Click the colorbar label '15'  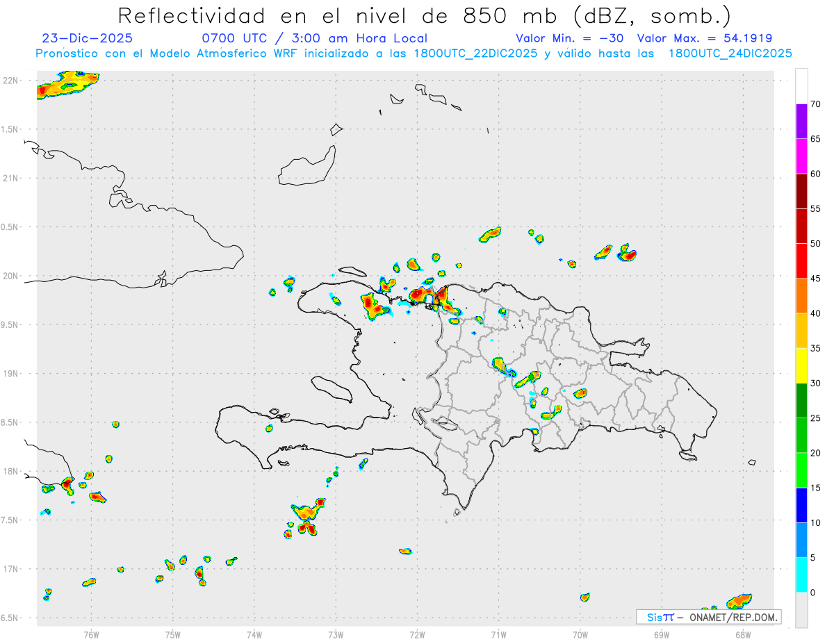(815, 488)
